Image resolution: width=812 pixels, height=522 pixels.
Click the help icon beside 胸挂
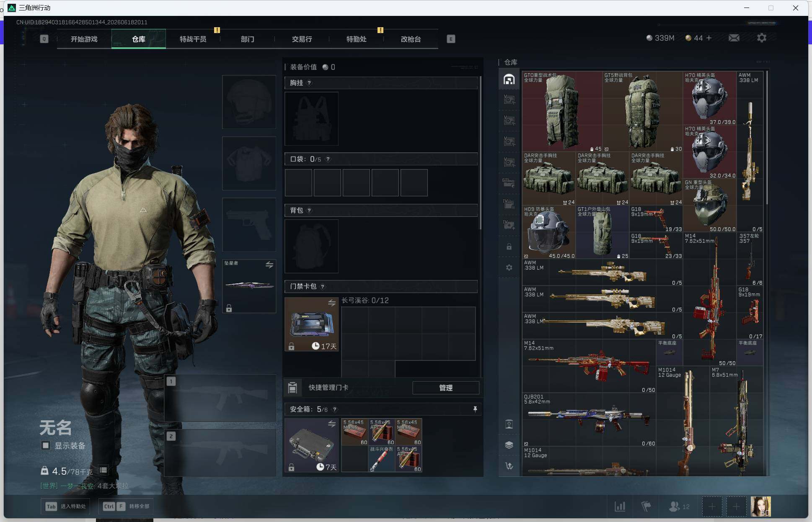coord(309,83)
